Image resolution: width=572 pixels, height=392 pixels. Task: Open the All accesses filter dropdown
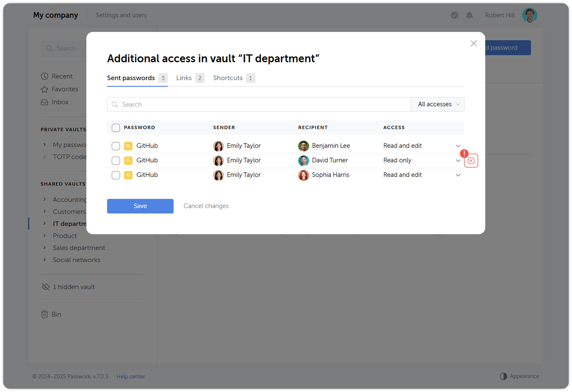pyautogui.click(x=438, y=104)
